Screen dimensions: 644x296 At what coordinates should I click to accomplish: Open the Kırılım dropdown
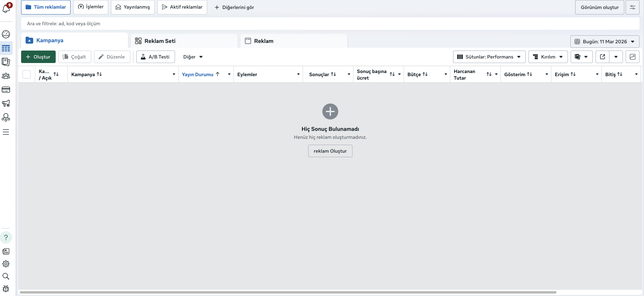(548, 57)
